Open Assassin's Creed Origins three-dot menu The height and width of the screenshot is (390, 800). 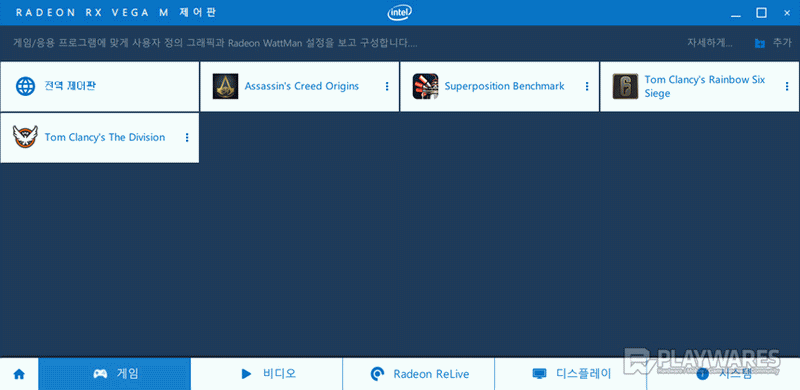[387, 86]
